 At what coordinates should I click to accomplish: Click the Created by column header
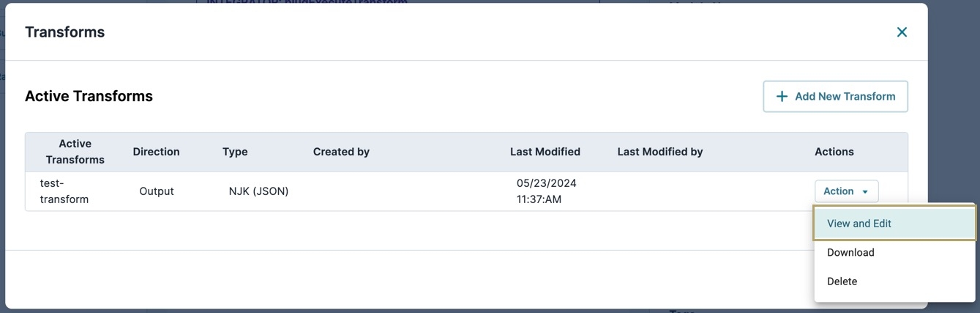click(x=341, y=152)
